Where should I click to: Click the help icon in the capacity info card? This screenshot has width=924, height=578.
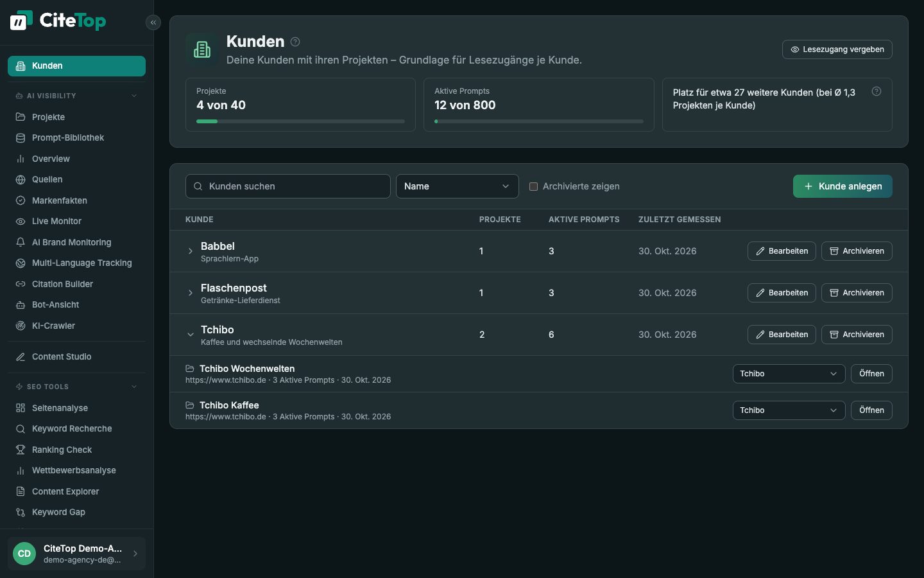coord(877,91)
